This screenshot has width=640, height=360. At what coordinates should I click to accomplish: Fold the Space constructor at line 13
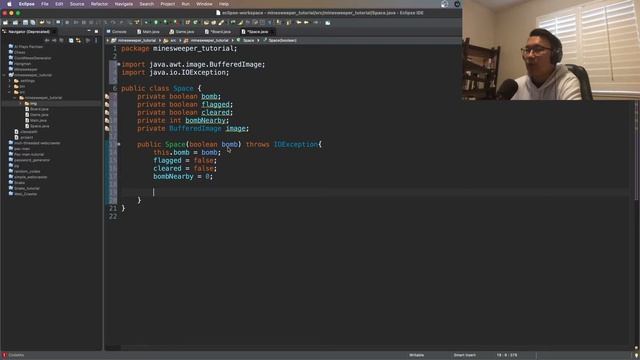[x=119, y=144]
